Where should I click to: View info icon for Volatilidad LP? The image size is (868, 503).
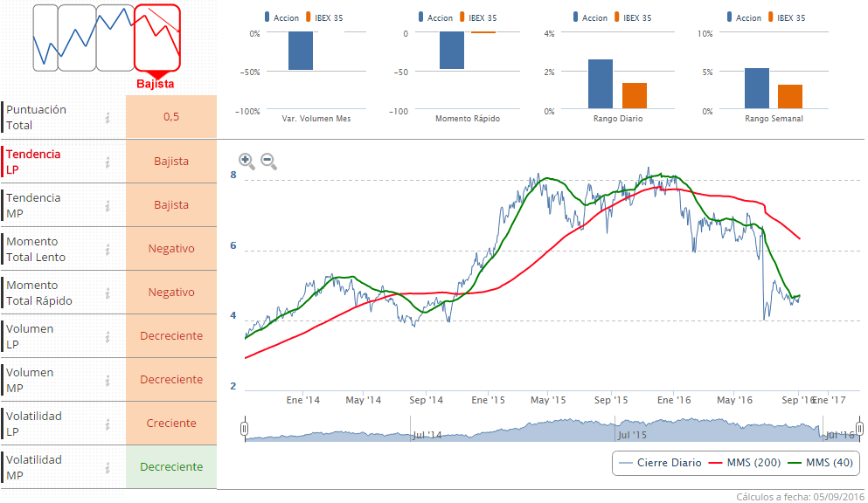(x=108, y=424)
